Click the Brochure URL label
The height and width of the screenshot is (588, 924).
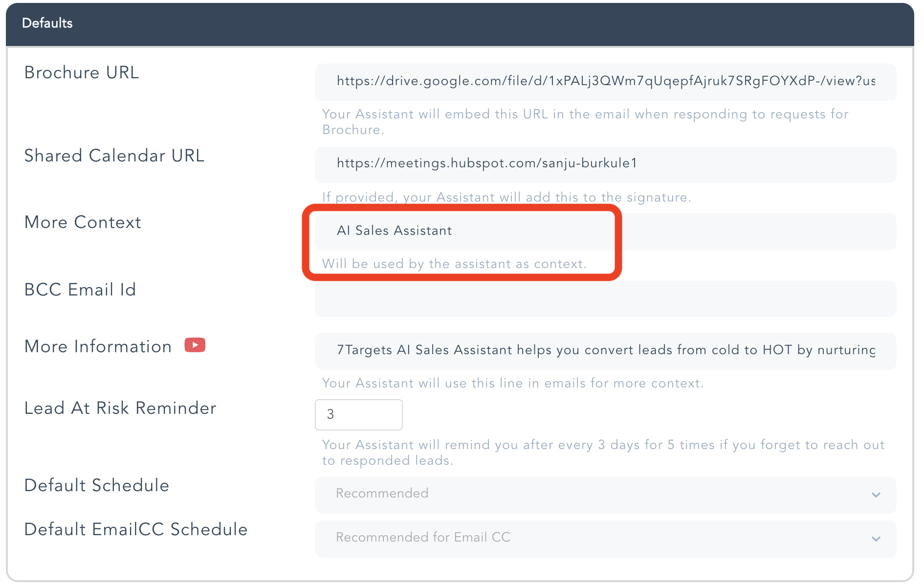[82, 73]
